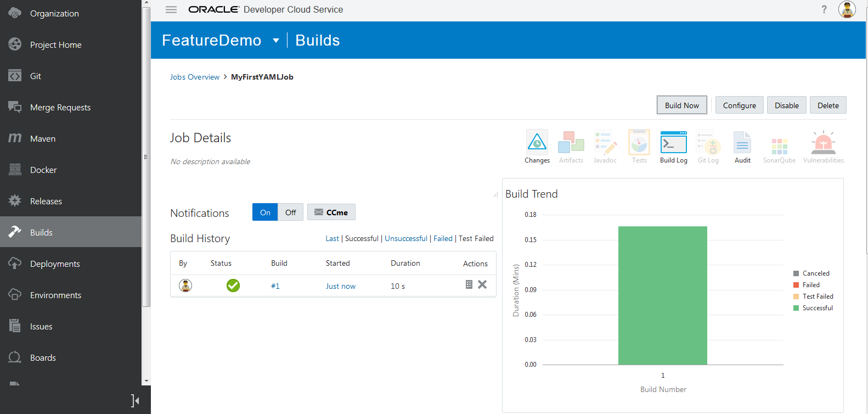The height and width of the screenshot is (414, 868).
Task: Click the build log icon in Actions column
Action: [469, 284]
